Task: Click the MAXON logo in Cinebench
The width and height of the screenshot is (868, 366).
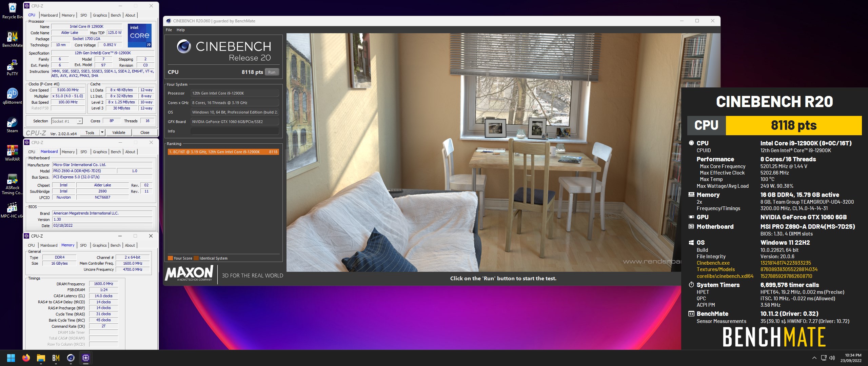Action: click(189, 273)
